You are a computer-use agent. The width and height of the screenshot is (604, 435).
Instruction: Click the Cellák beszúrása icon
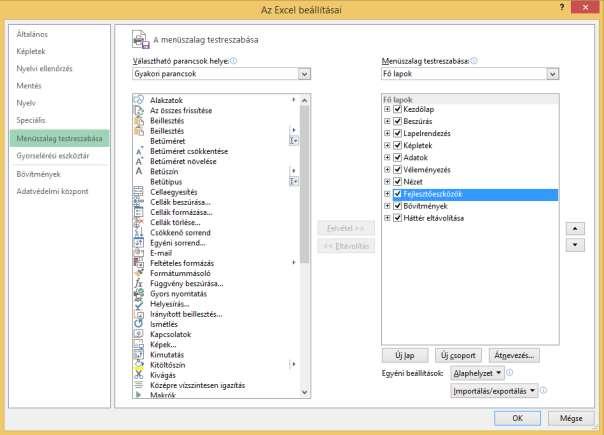(x=138, y=202)
